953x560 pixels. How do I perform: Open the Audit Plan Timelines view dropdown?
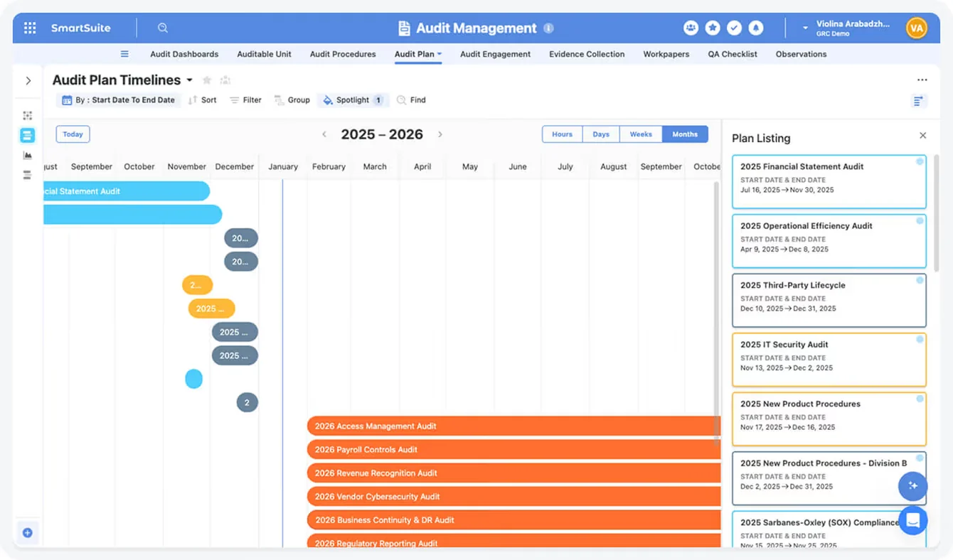click(x=190, y=80)
